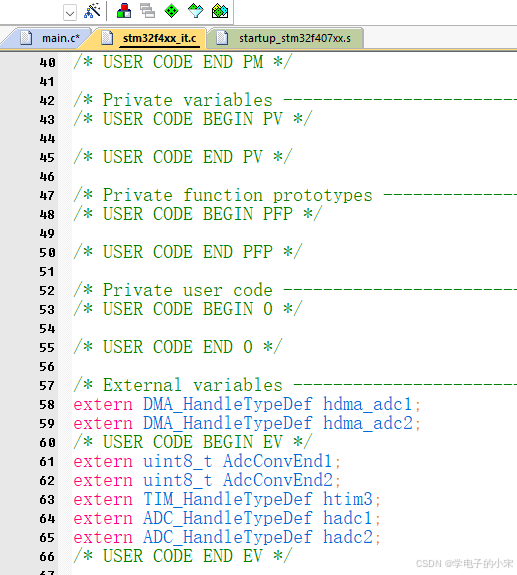
Task: Click the line 'extern TIM_HandleTypeDef htim3;'
Action: point(227,499)
